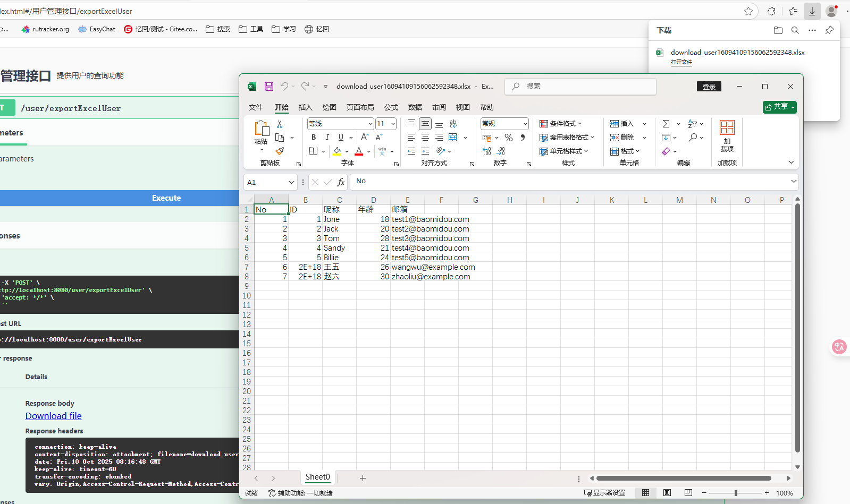The height and width of the screenshot is (504, 850).
Task: Toggle Italic formatting
Action: [x=327, y=138]
